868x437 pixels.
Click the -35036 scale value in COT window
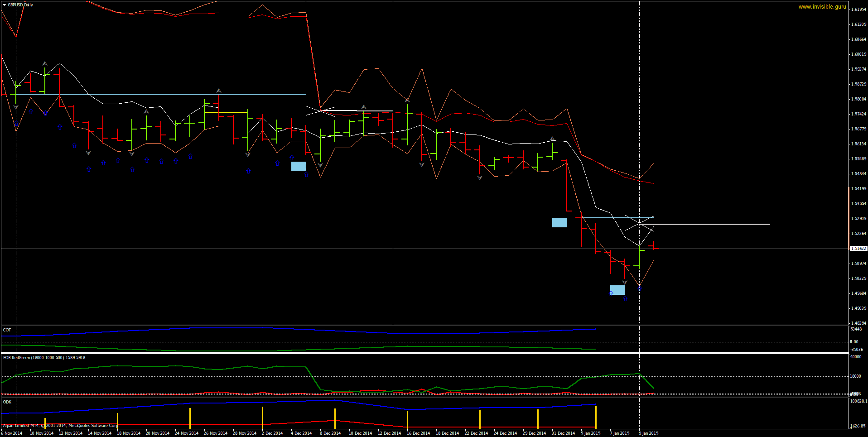(857, 350)
